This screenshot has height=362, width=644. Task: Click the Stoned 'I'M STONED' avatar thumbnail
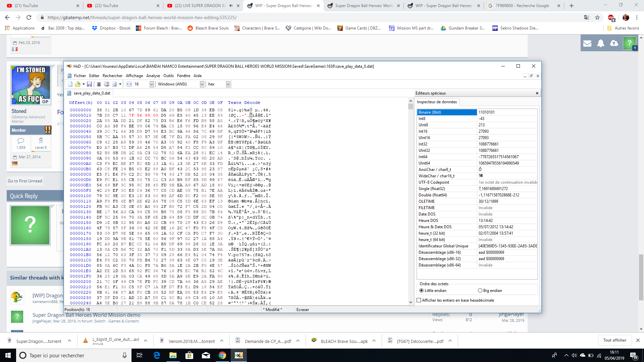pos(31,85)
